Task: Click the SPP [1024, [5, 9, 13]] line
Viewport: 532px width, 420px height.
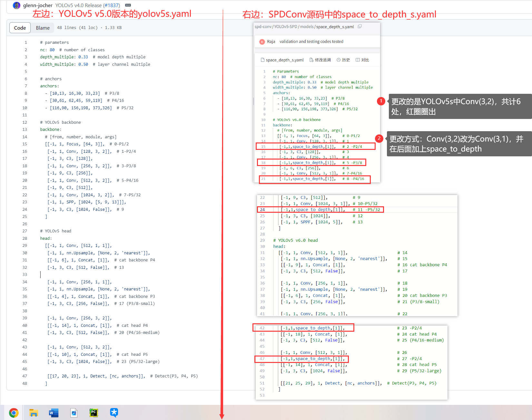Action: 86,202
